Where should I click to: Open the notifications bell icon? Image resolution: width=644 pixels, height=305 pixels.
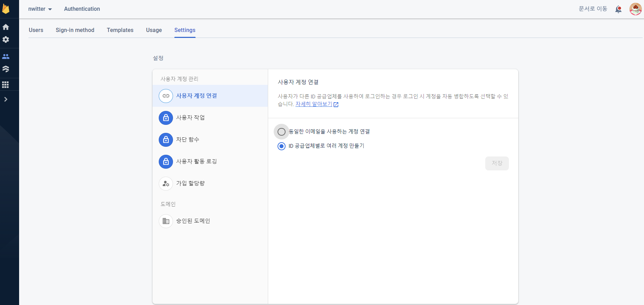(x=618, y=9)
